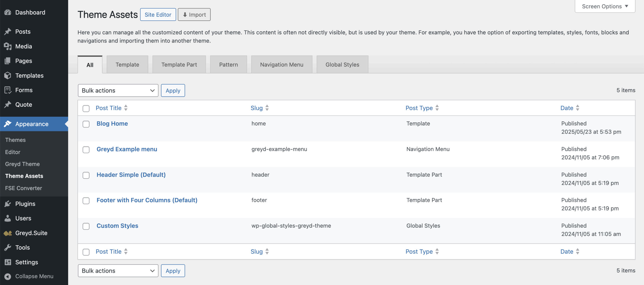Toggle the select-all checkbox in table header
The image size is (644, 285).
(86, 108)
